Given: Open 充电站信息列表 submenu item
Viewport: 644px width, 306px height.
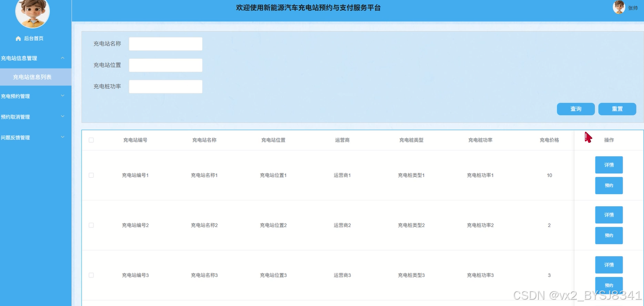Looking at the screenshot, I should click(32, 77).
